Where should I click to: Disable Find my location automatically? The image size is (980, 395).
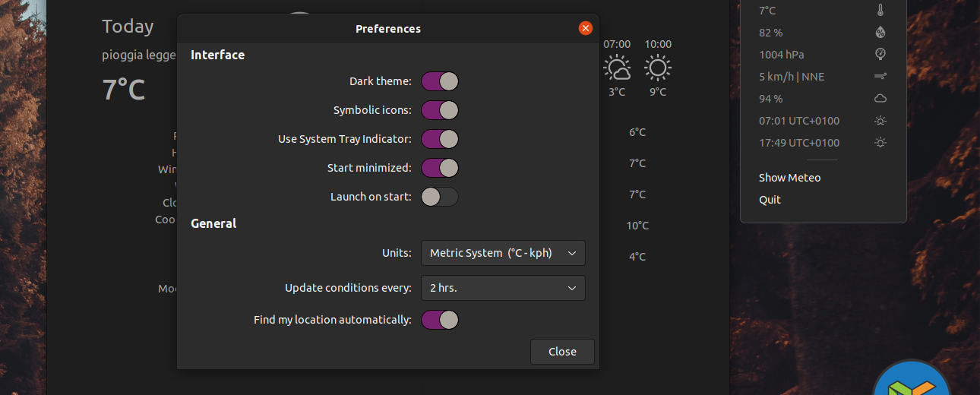pos(440,320)
